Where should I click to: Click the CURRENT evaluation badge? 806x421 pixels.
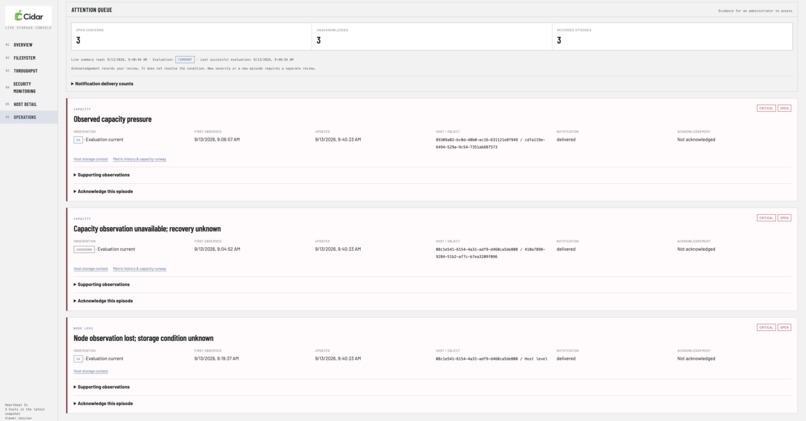click(x=185, y=60)
